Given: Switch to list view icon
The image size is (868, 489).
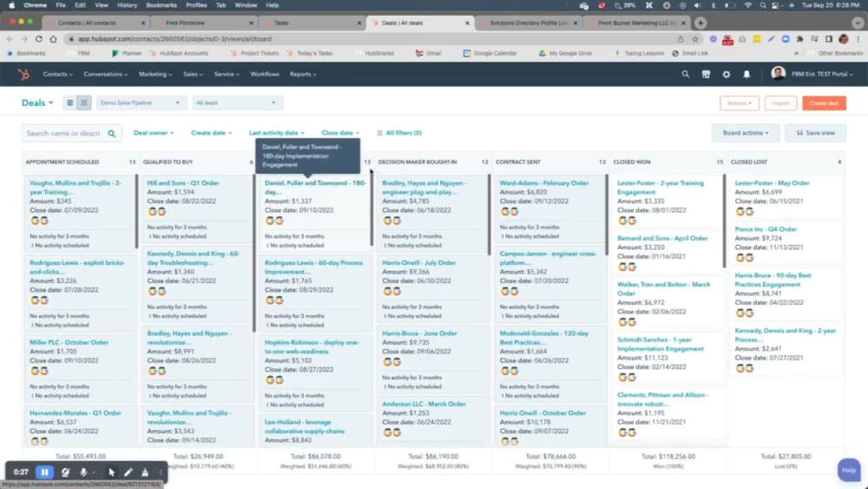Looking at the screenshot, I should pyautogui.click(x=69, y=103).
